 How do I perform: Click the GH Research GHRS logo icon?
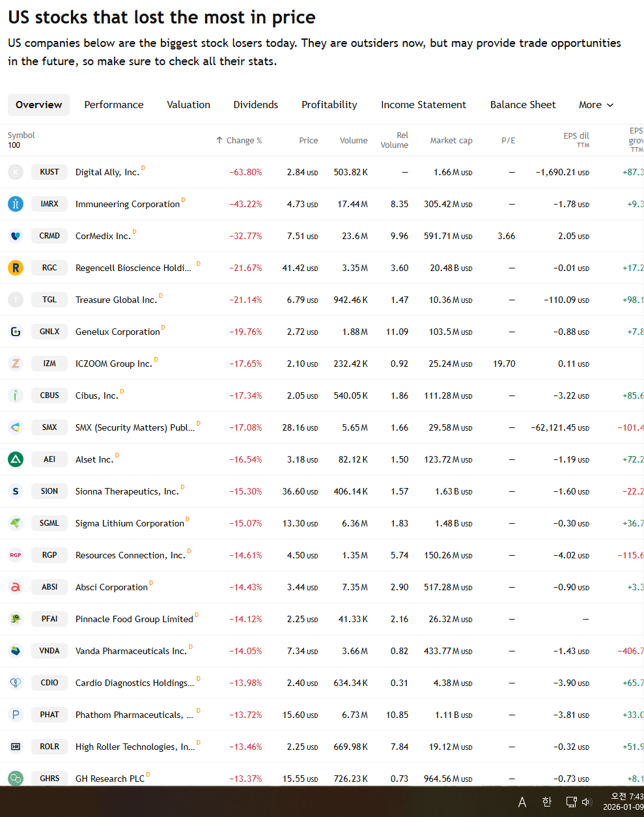point(16,778)
